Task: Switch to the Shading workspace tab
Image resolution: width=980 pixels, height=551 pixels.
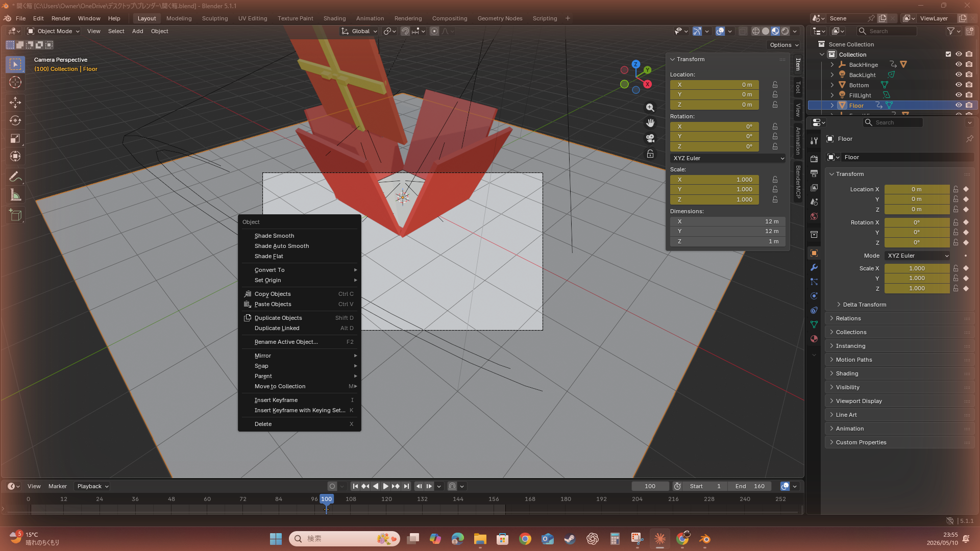Action: coord(334,18)
